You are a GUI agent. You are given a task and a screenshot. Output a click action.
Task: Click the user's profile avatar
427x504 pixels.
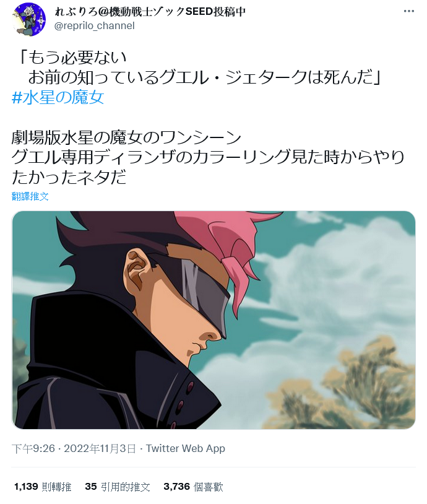click(29, 19)
